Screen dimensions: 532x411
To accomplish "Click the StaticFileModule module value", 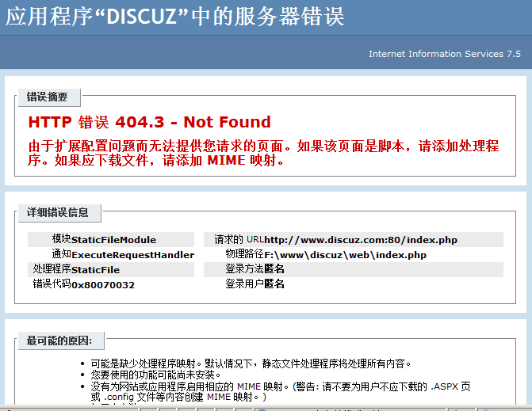I will pos(113,240).
